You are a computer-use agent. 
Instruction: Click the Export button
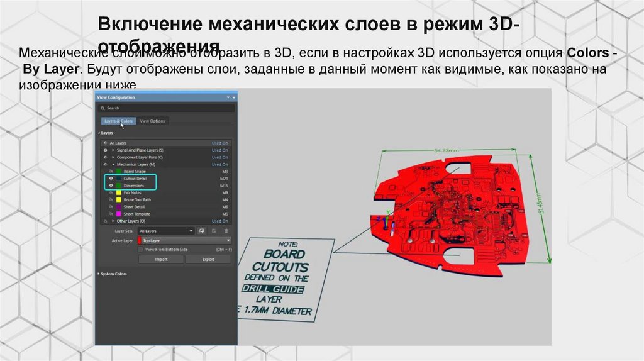[x=208, y=259]
